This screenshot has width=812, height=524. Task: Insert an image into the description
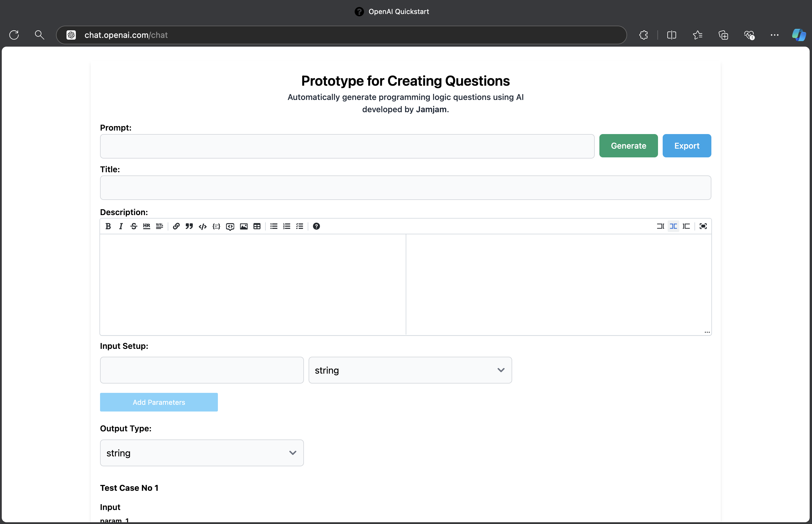click(244, 226)
